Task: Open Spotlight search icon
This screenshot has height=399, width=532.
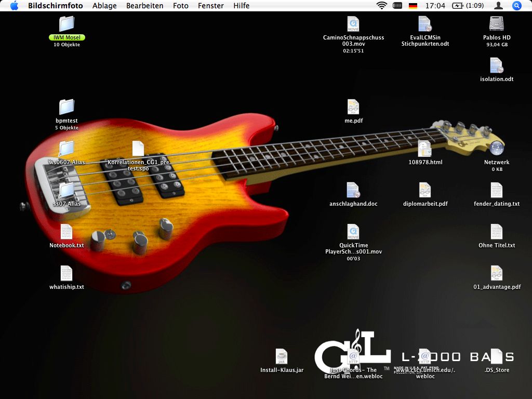Action: (x=516, y=6)
